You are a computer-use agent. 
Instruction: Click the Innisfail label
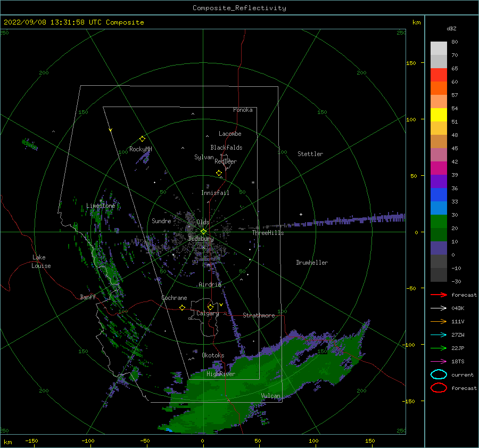click(215, 193)
